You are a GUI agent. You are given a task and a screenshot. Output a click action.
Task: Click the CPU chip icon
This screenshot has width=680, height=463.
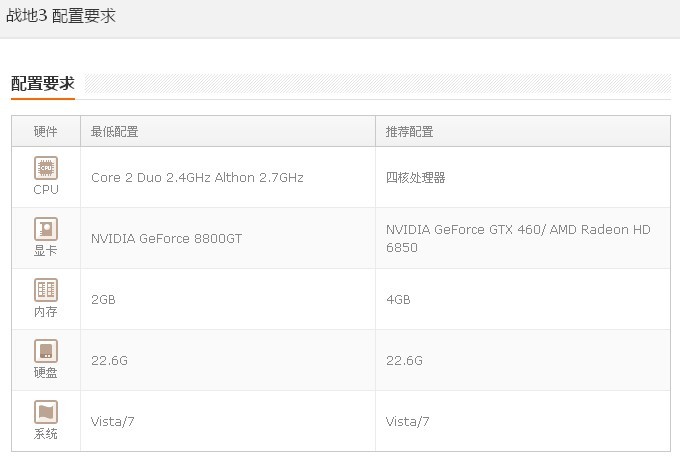pos(46,168)
